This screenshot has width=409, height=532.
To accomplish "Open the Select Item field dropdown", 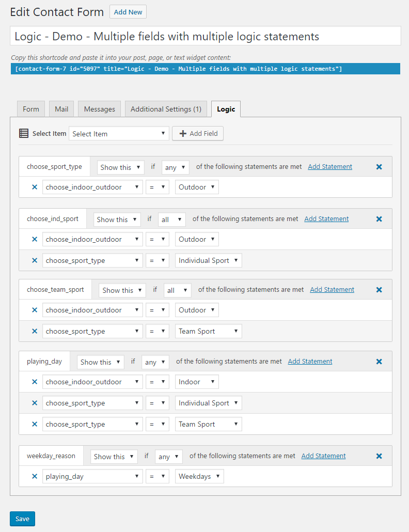I will (x=119, y=134).
